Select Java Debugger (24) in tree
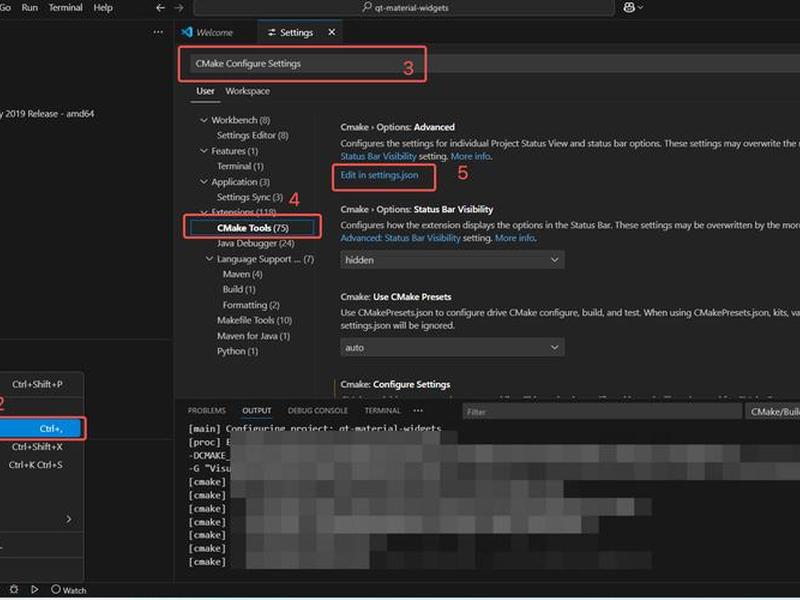 (x=256, y=243)
